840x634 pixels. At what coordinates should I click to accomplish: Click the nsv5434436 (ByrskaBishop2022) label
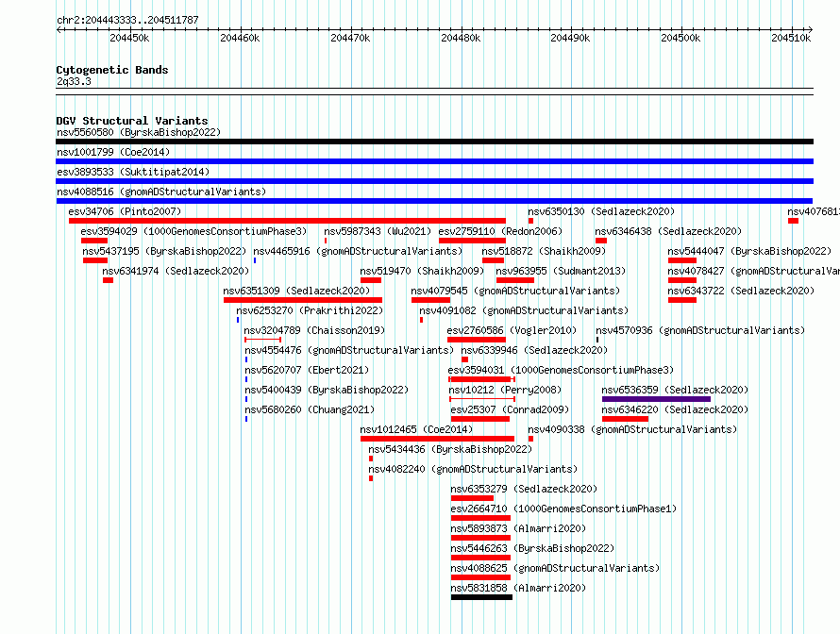[450, 449]
